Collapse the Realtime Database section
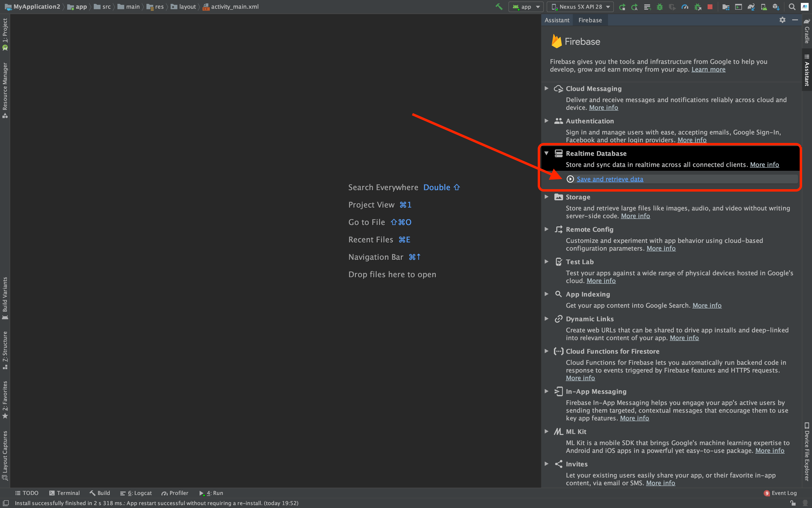 pos(547,153)
